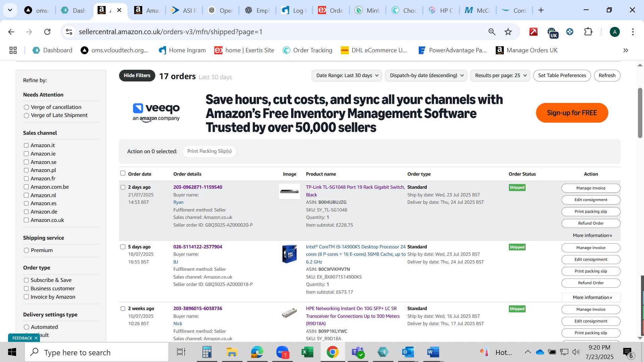This screenshot has height=362, width=644.
Task: Click the Hide Filters button
Action: pyautogui.click(x=137, y=75)
